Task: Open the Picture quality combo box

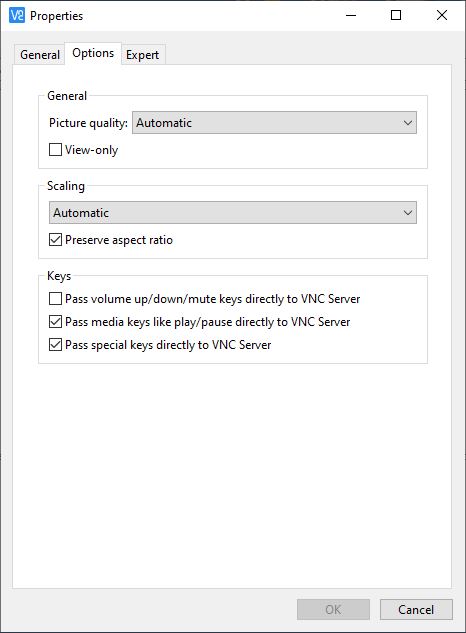Action: [274, 123]
